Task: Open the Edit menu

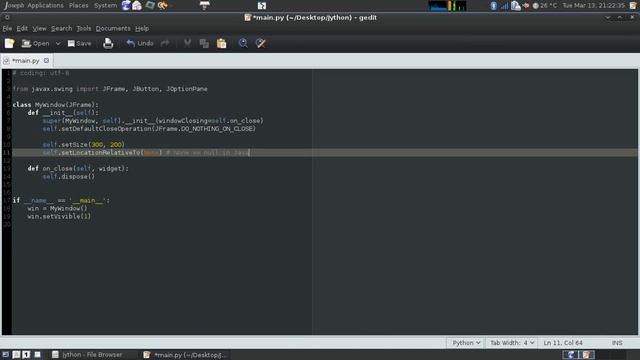Action: click(22, 29)
